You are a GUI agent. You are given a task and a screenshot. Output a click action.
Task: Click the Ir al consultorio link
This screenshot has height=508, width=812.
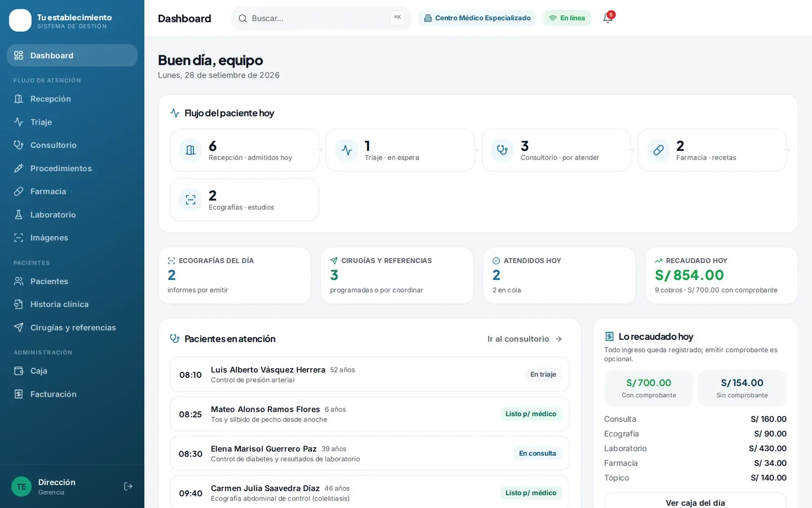pos(525,339)
